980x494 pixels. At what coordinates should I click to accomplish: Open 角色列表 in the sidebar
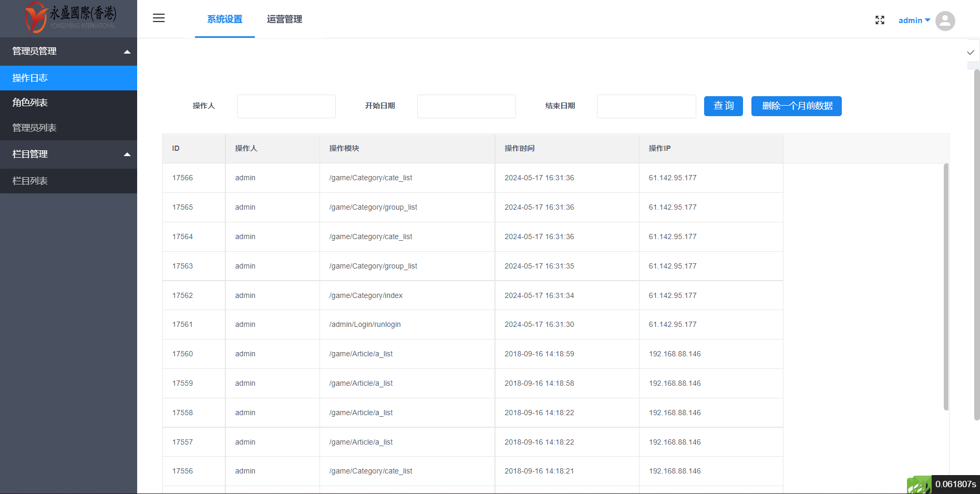pos(68,102)
